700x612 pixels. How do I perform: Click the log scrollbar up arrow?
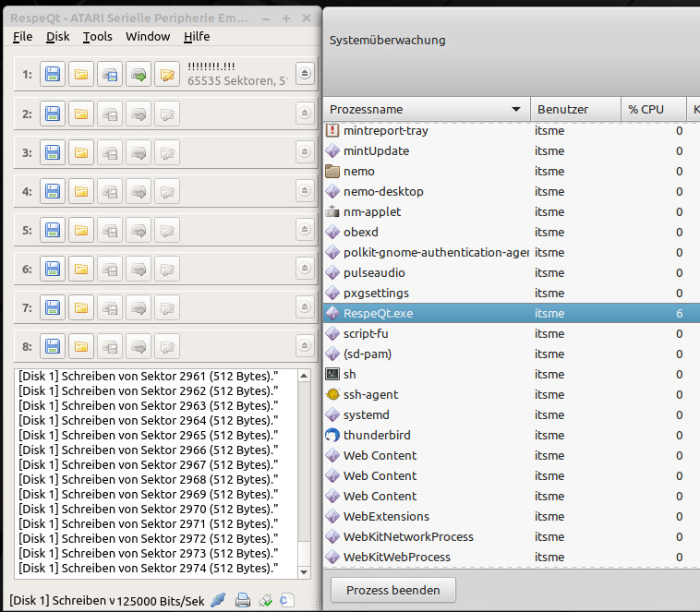pos(304,376)
